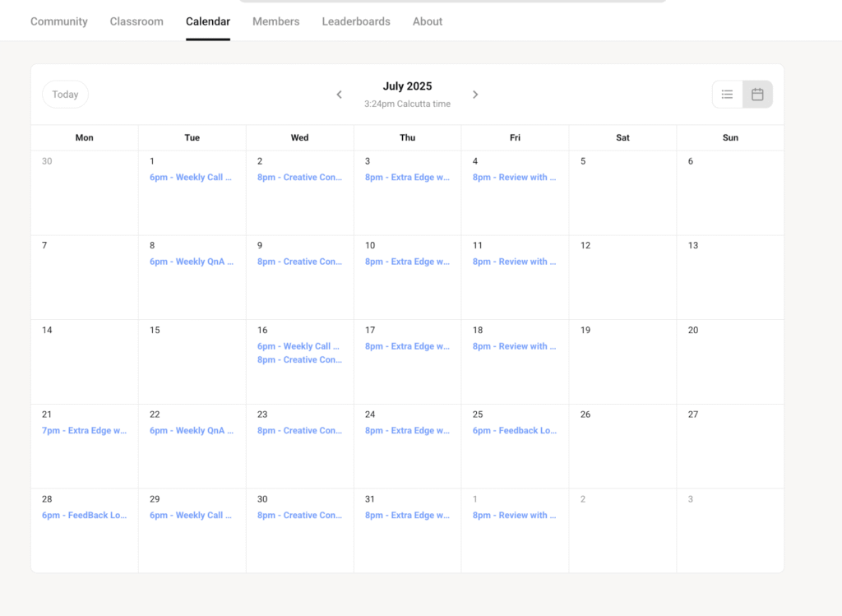Image resolution: width=842 pixels, height=616 pixels.
Task: Open 8pm Extra Edge event on July 31
Action: 407,516
